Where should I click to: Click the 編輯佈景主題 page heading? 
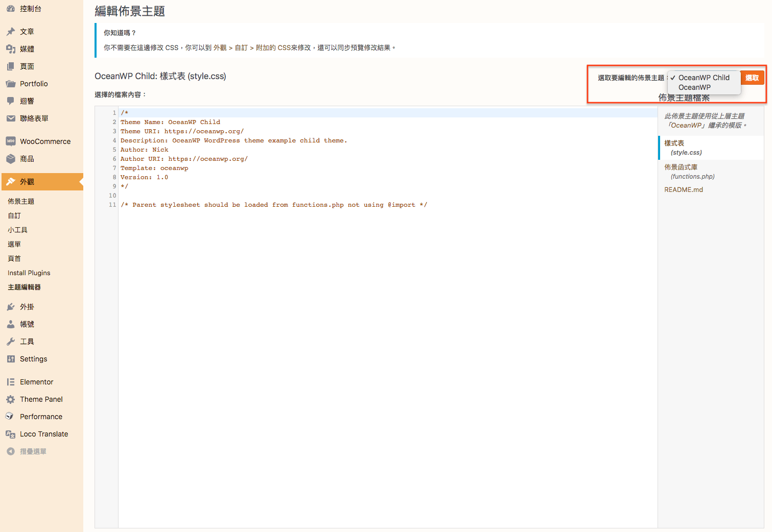point(130,11)
